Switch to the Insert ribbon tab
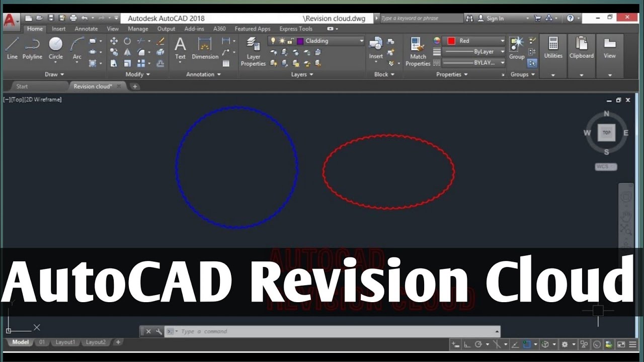Screen dimensions: 644x362 (59, 29)
